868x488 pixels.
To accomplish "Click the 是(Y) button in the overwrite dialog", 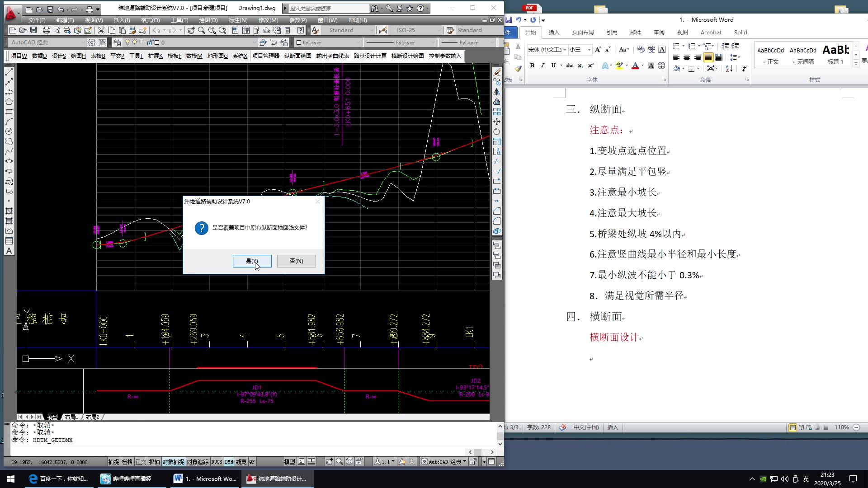I will pos(252,261).
